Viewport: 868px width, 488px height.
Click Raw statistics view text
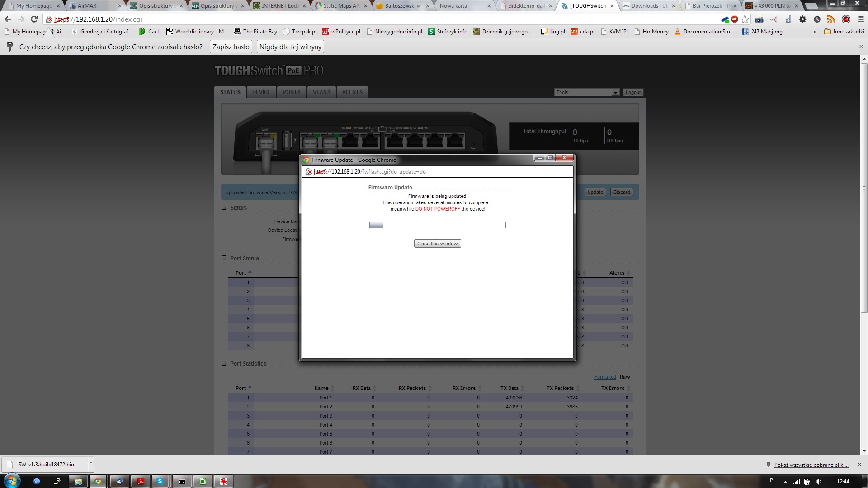(625, 377)
